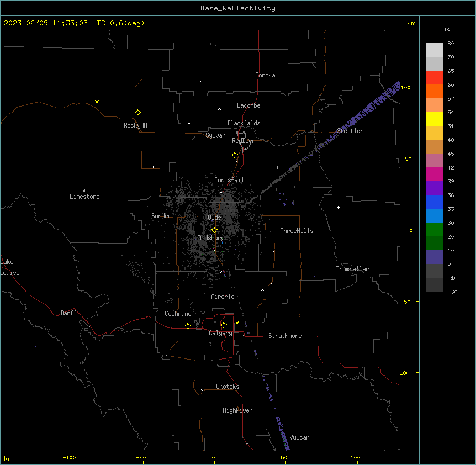Screen dimensions: 476x465
Task: Select the RedDeer city label
Action: point(244,141)
